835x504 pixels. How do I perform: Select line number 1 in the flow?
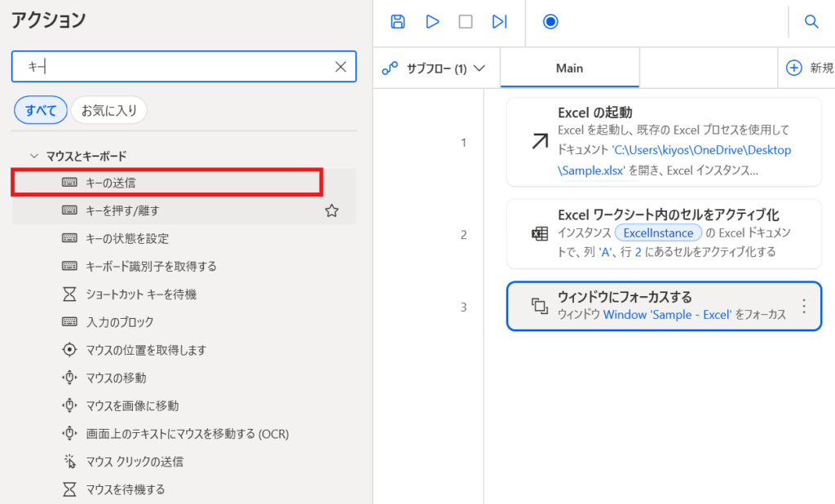point(464,143)
